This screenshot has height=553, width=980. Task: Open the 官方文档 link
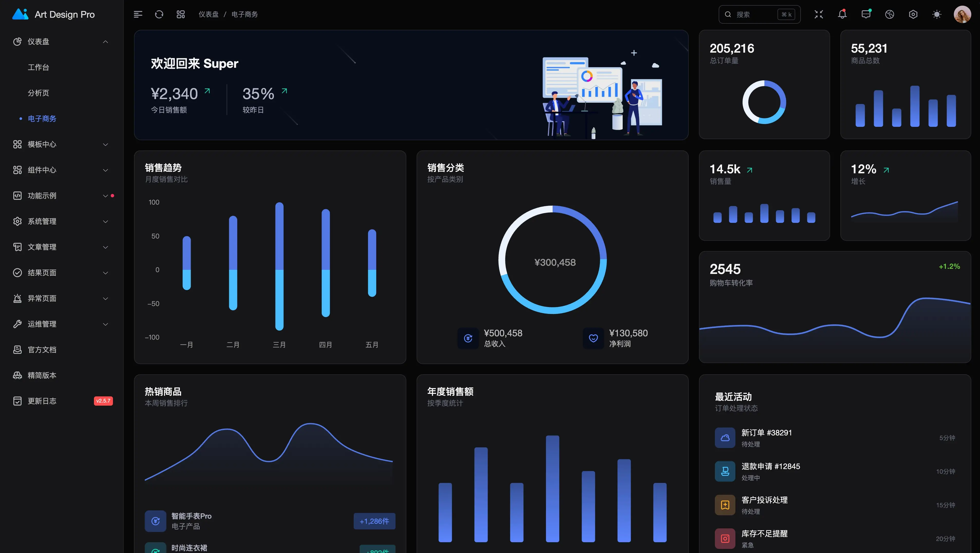click(x=42, y=350)
